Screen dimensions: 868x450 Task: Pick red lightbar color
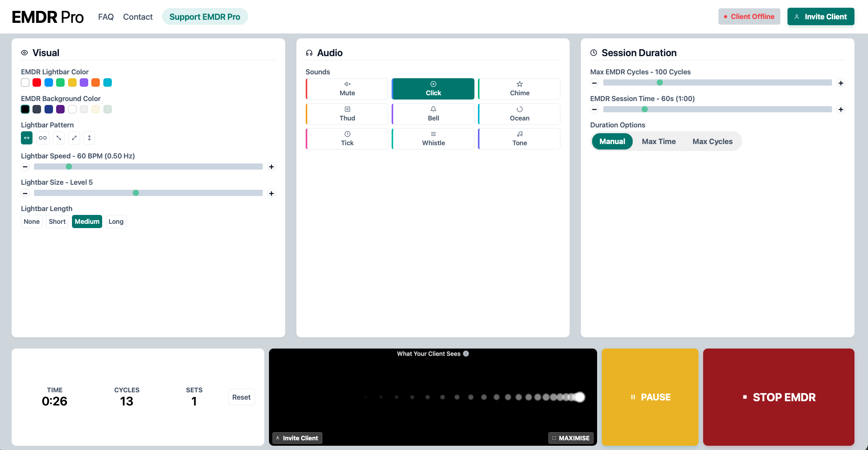[x=37, y=82]
